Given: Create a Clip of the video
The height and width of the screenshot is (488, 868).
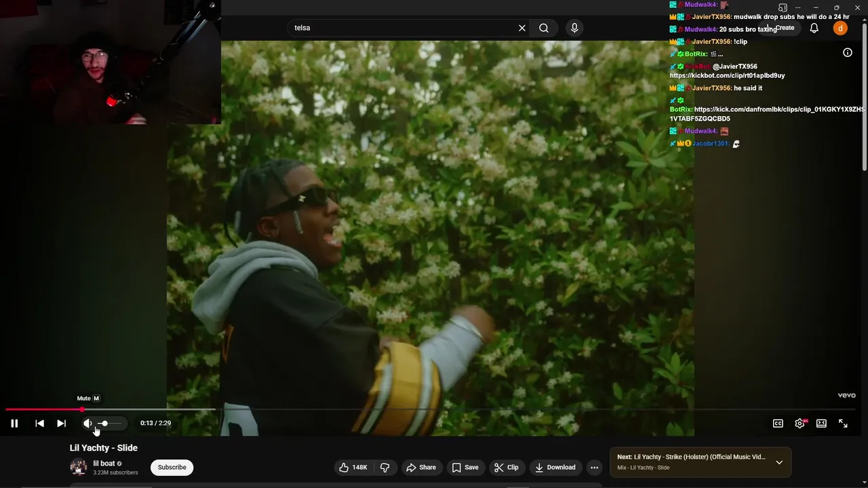Looking at the screenshot, I should pyautogui.click(x=507, y=467).
